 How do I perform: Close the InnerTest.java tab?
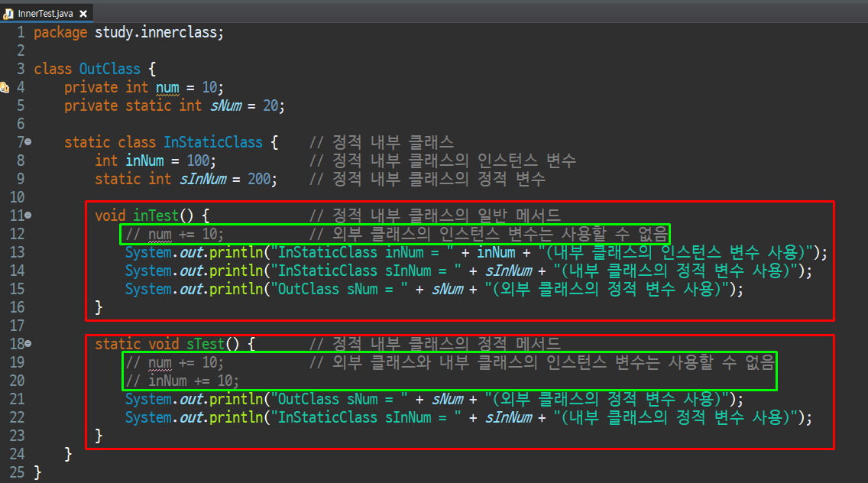[83, 13]
